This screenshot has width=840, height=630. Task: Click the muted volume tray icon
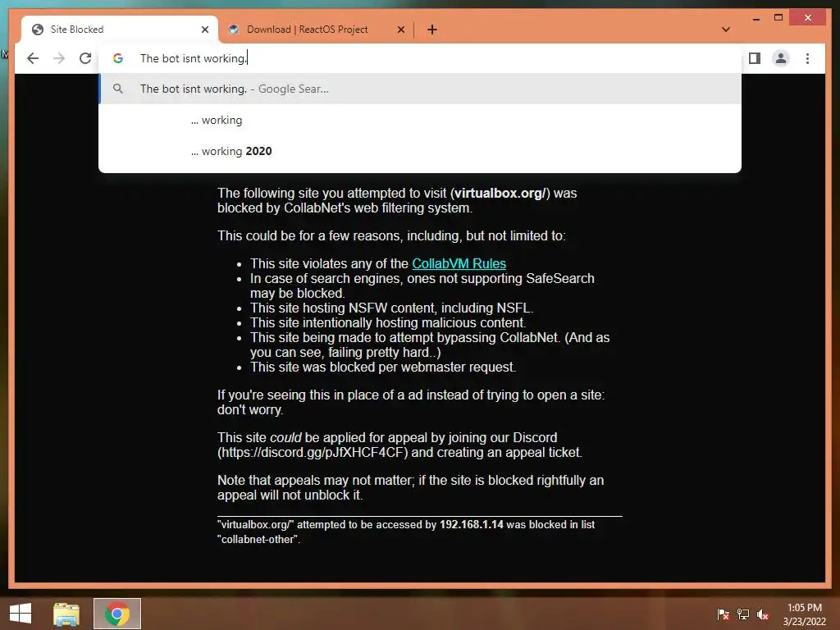coord(763,614)
